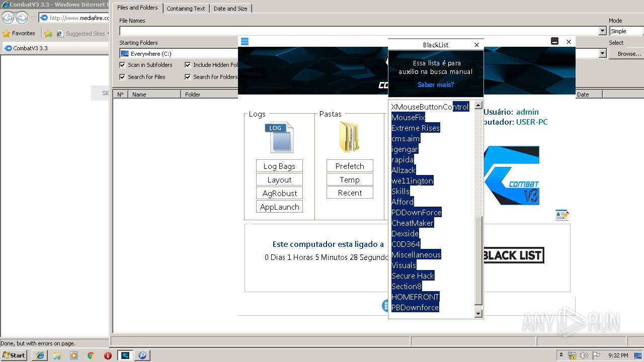This screenshot has width=644, height=362.
Task: Click the Suggested Sites favorites link
Action: click(x=82, y=34)
